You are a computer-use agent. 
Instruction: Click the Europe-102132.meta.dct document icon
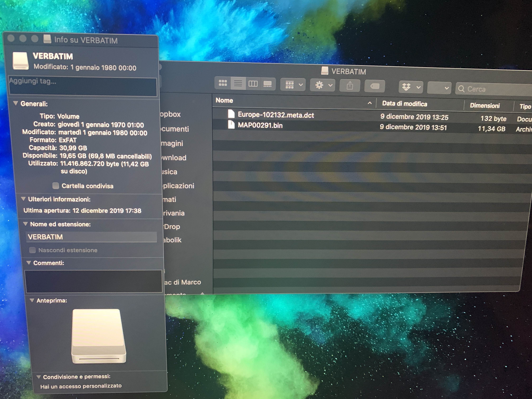coord(231,114)
